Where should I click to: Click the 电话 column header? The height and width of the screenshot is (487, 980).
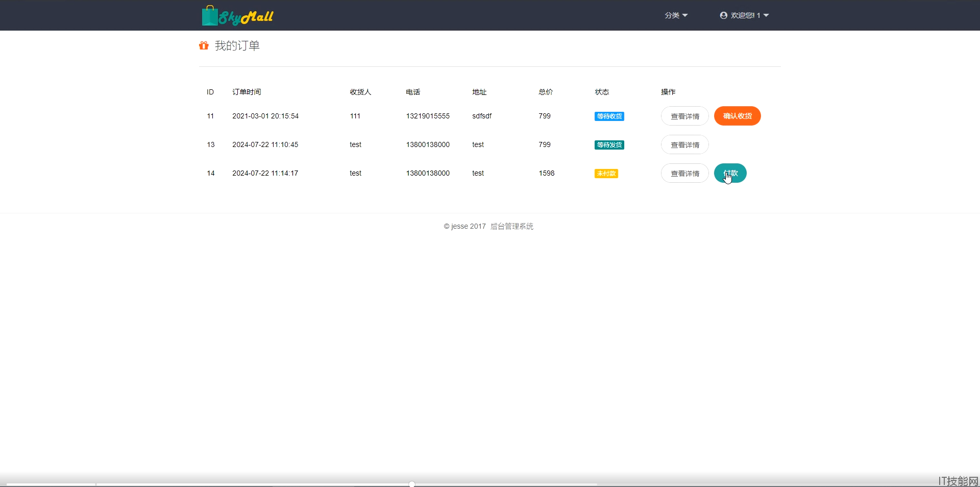(413, 92)
